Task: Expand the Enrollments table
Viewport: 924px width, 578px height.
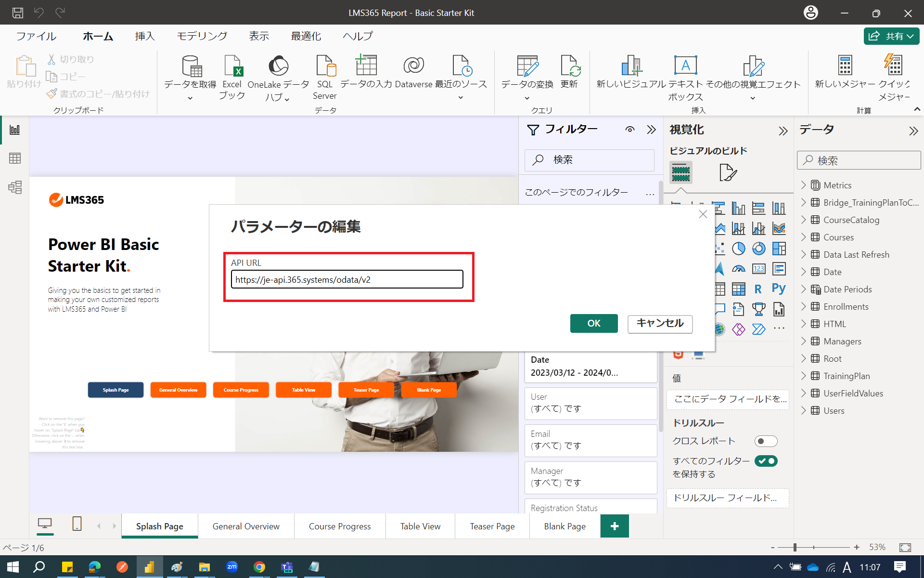Action: 803,306
